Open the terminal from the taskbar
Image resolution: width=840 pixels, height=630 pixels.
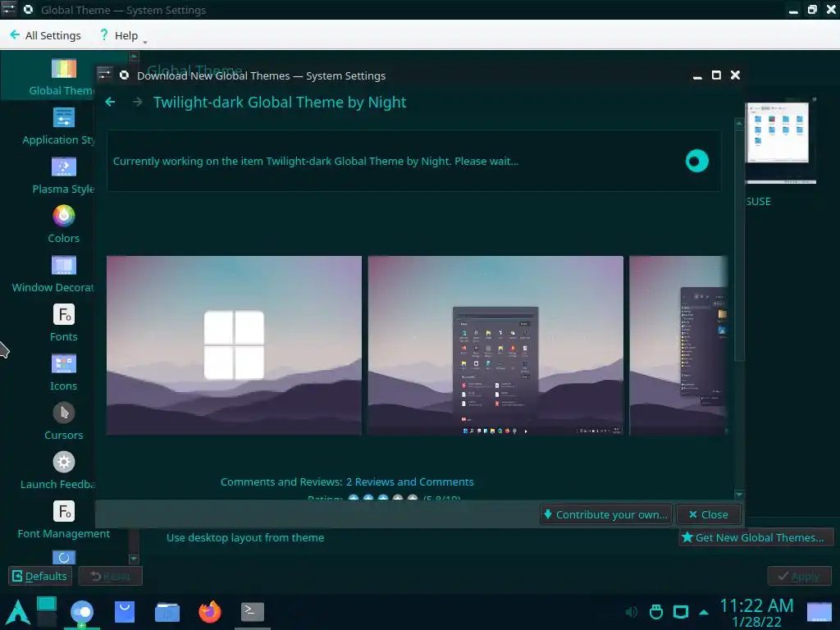tap(253, 612)
